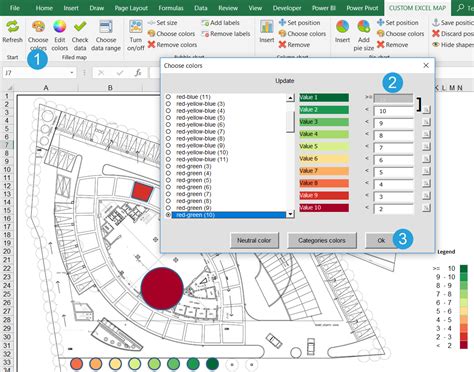The height and width of the screenshot is (372, 474).
Task: Select red-green (5) radio option
Action: [168, 180]
